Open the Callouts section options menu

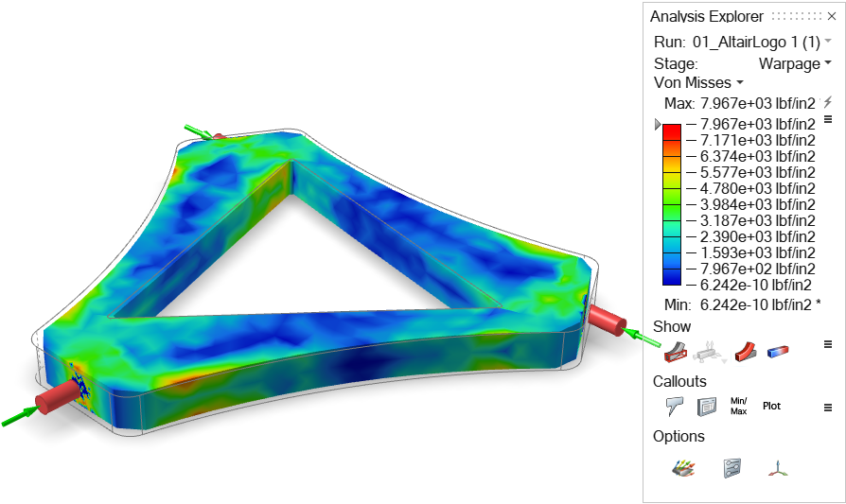(x=828, y=408)
